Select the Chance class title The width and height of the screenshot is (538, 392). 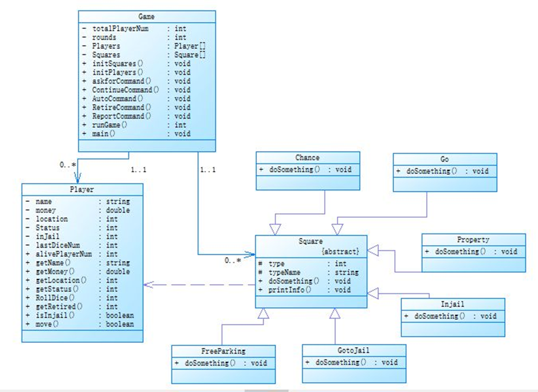click(x=307, y=158)
